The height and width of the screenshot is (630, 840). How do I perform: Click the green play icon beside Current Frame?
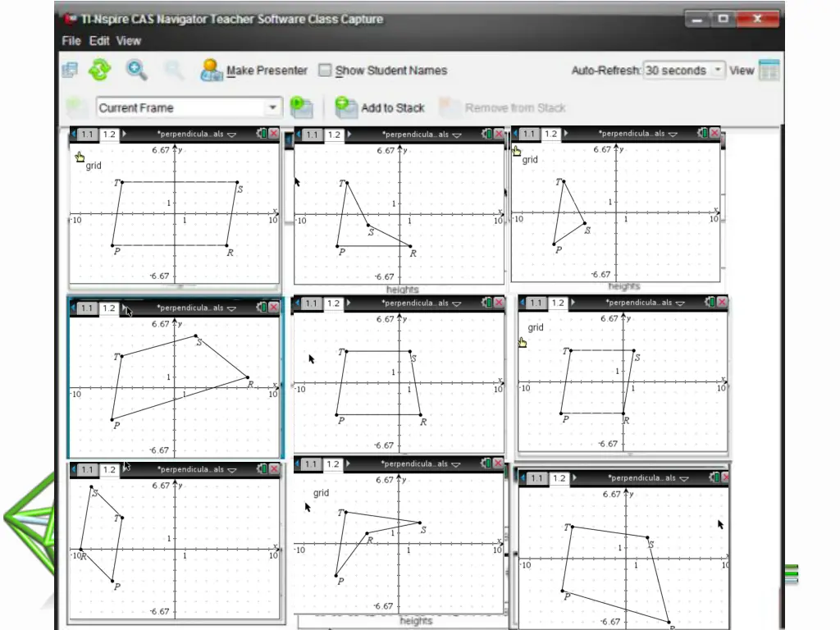click(x=301, y=107)
